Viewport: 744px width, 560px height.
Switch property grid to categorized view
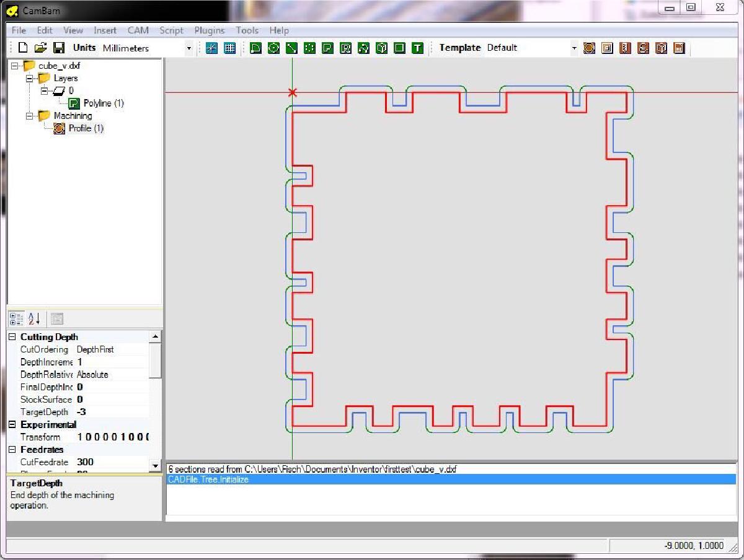point(17,319)
